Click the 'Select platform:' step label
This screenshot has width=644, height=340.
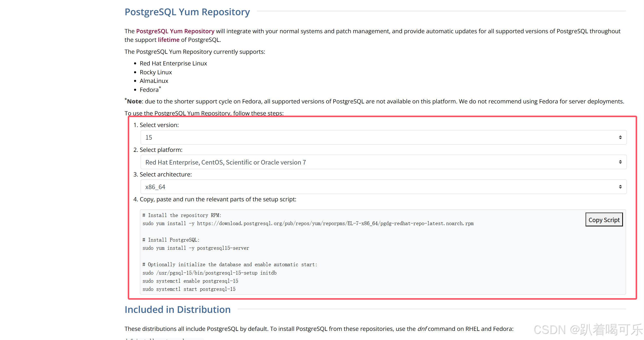(x=161, y=150)
